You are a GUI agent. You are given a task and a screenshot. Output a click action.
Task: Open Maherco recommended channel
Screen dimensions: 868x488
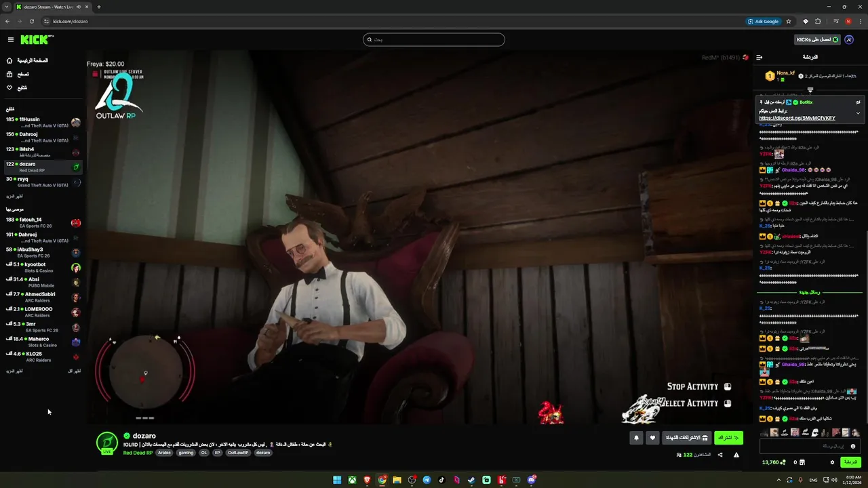42,342
